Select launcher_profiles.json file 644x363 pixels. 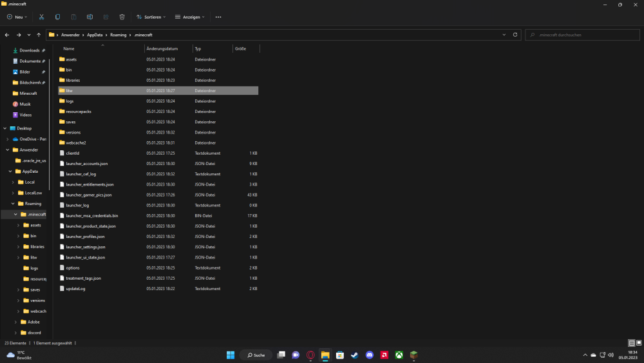point(158,237)
